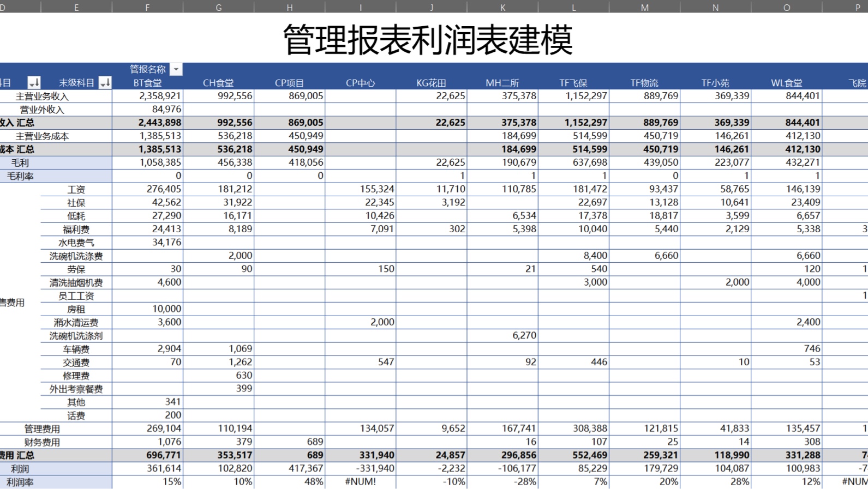Click the CP中心 column label
This screenshot has height=489, width=868.
[360, 83]
